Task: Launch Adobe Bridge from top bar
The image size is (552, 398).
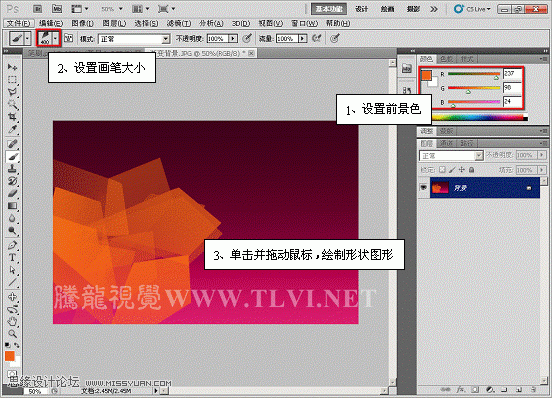Action: pos(38,9)
